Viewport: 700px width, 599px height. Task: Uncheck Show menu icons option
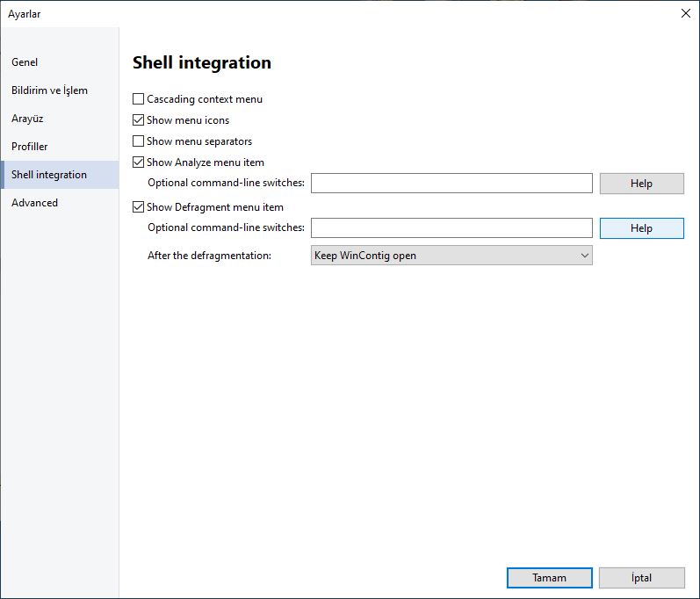click(x=139, y=119)
